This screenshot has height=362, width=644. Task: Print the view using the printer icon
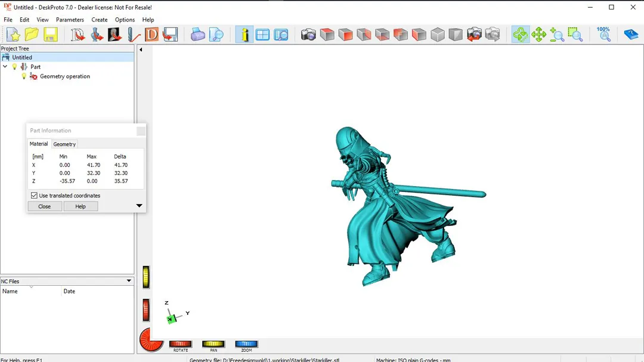[197, 35]
